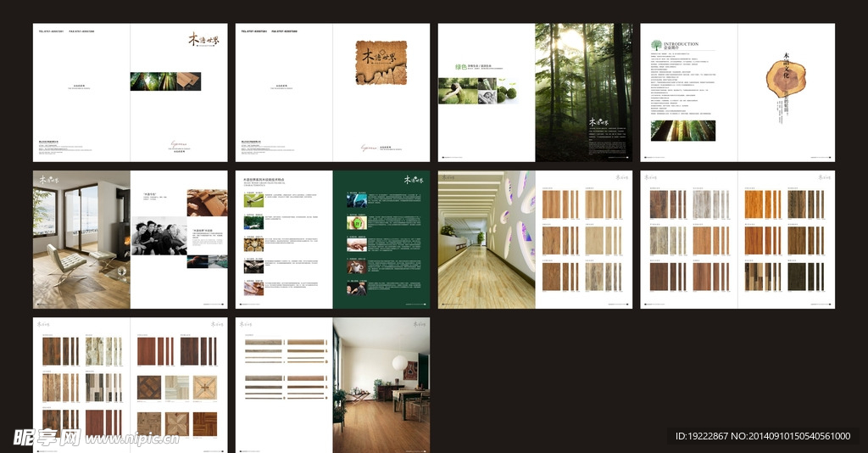Open the tree ring cross-section image

(786, 79)
